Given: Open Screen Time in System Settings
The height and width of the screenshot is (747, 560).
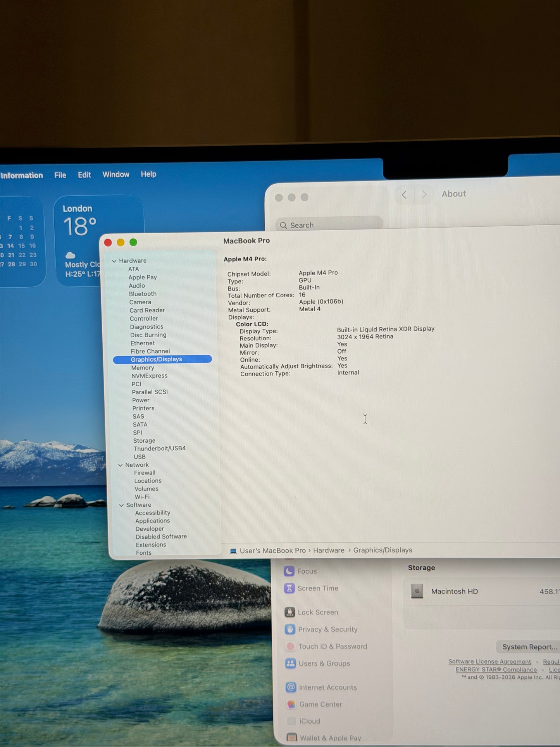Looking at the screenshot, I should [x=311, y=588].
